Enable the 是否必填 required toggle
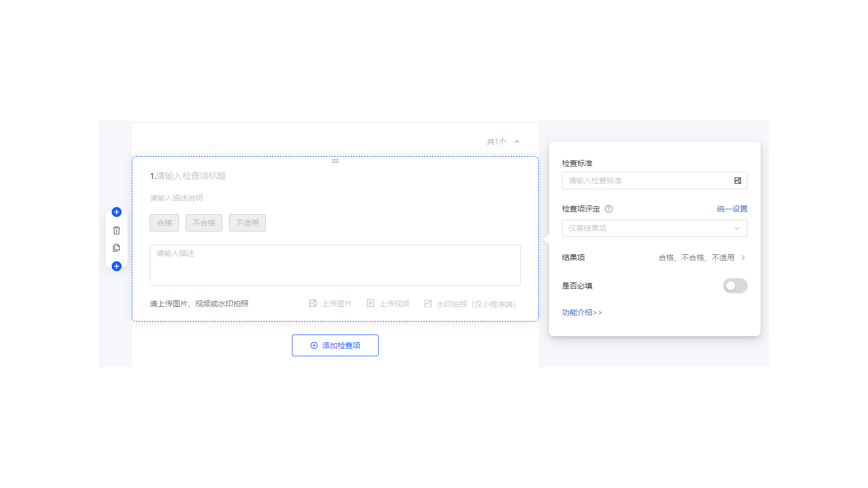This screenshot has width=868, height=488. (735, 286)
